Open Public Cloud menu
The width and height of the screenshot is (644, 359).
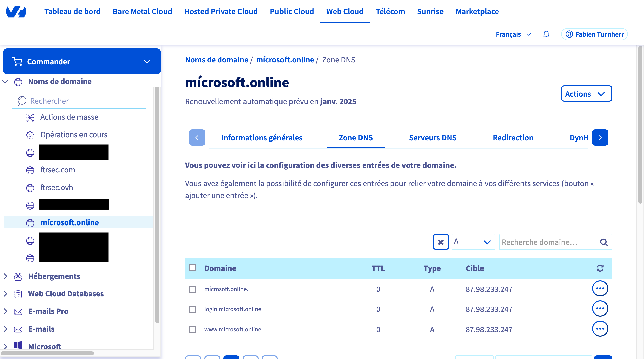click(292, 12)
